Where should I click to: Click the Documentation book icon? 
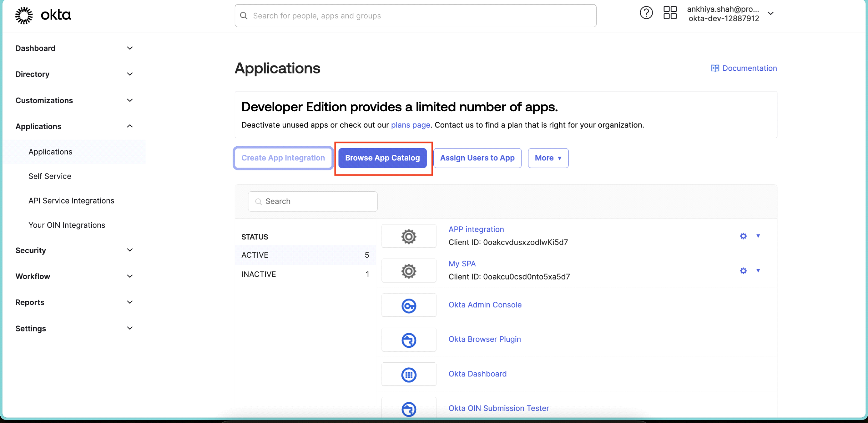(x=715, y=68)
